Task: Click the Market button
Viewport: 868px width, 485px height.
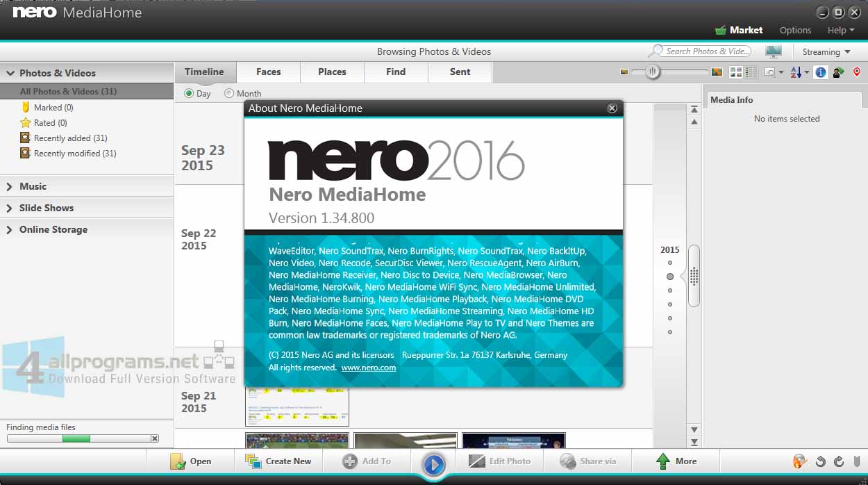Action: coord(739,31)
